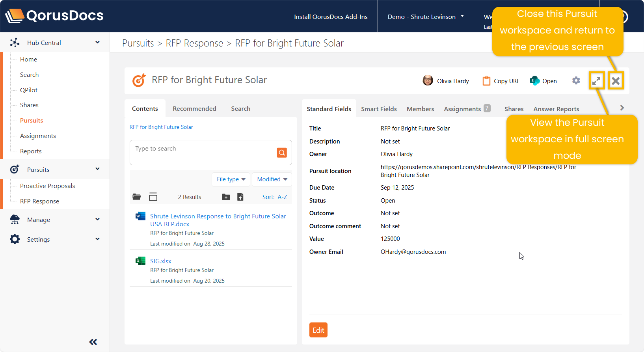Open the pursuit settings gear

[576, 81]
